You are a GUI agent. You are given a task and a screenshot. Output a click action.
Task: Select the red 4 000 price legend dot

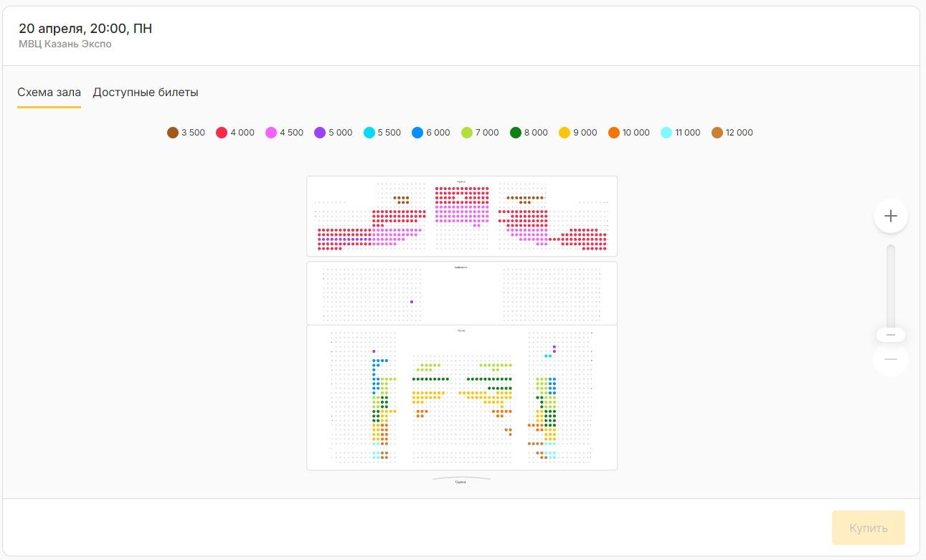(222, 133)
